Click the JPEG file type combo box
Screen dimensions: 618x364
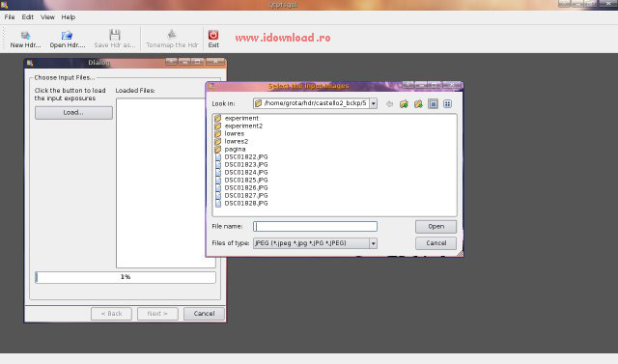click(315, 243)
